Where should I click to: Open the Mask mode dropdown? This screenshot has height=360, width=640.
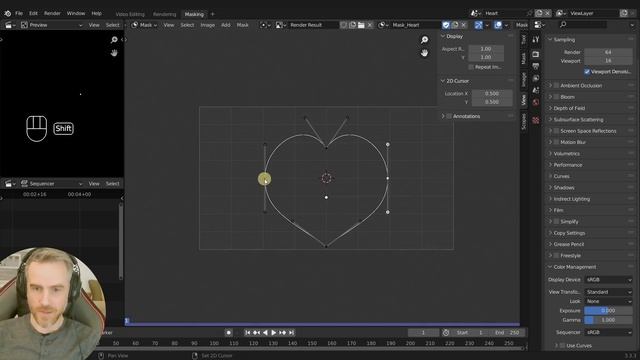coord(144,25)
